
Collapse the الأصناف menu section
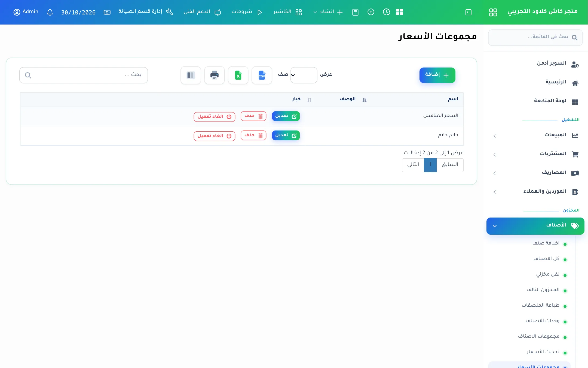(x=535, y=226)
